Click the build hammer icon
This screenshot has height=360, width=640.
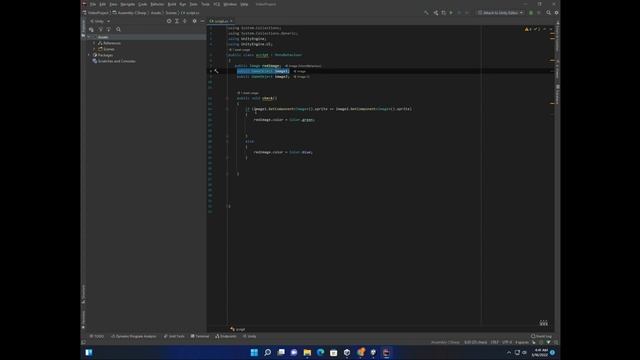tap(426, 13)
